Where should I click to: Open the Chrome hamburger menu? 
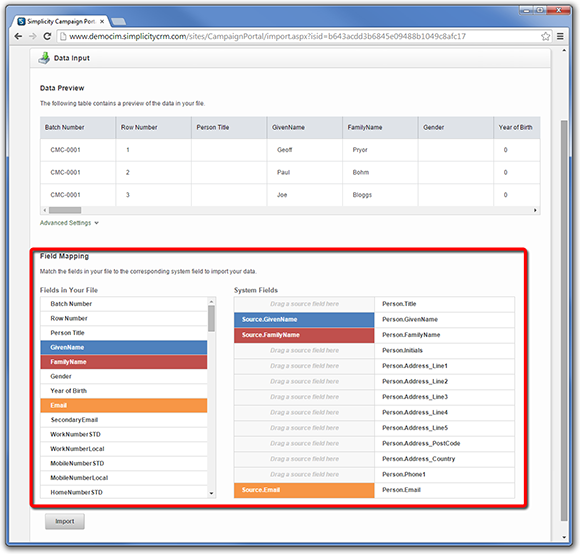pyautogui.click(x=560, y=36)
